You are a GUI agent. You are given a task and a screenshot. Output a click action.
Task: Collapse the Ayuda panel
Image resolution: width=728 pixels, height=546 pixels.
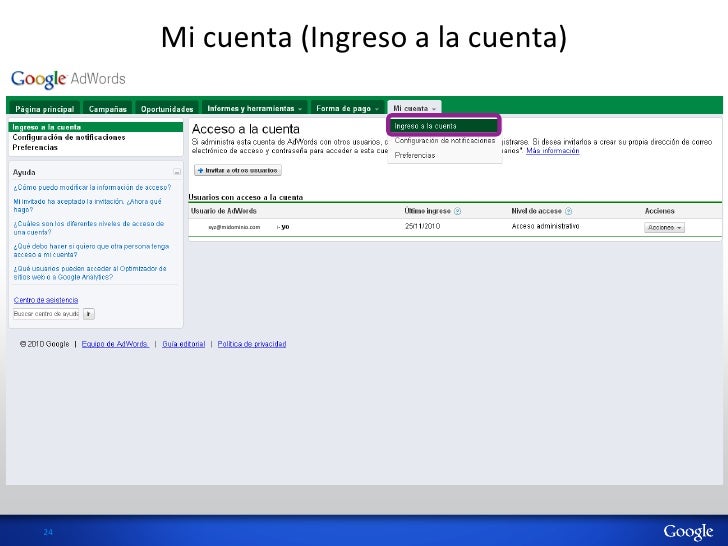(177, 172)
